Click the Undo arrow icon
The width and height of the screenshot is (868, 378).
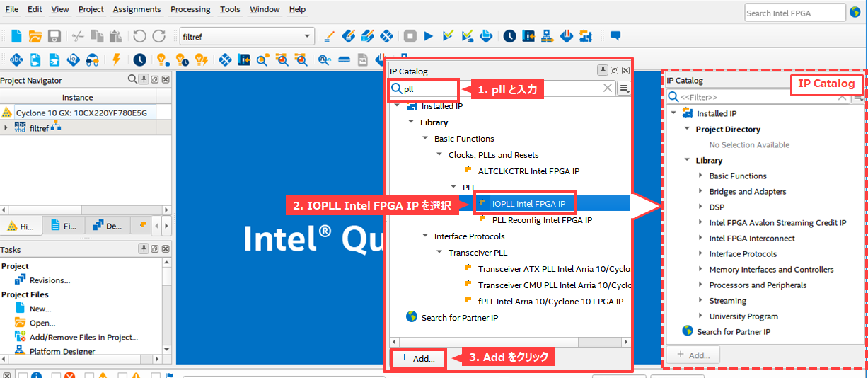tap(139, 36)
